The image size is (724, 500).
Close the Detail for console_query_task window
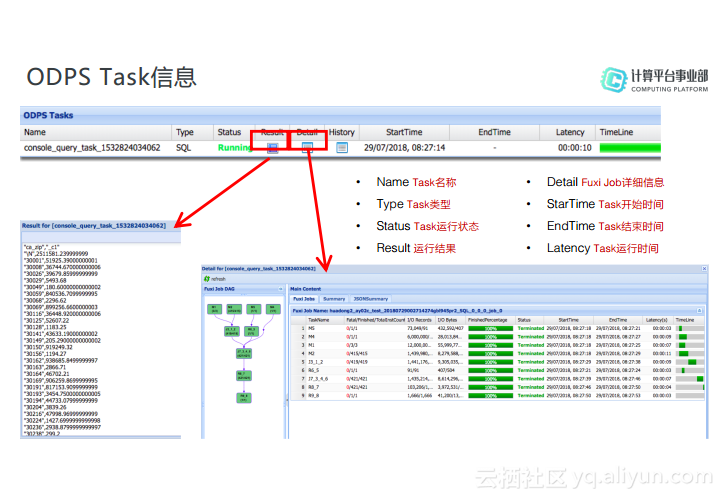(x=704, y=269)
